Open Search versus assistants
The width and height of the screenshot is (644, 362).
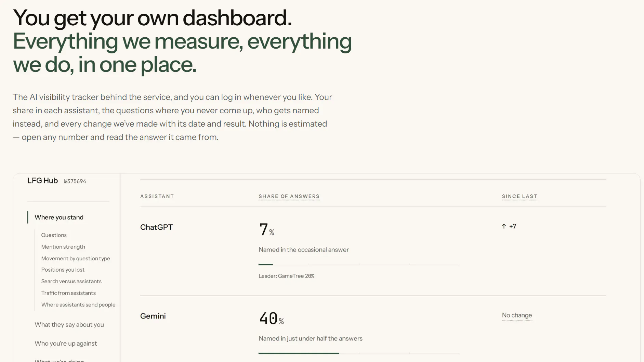[x=71, y=281]
